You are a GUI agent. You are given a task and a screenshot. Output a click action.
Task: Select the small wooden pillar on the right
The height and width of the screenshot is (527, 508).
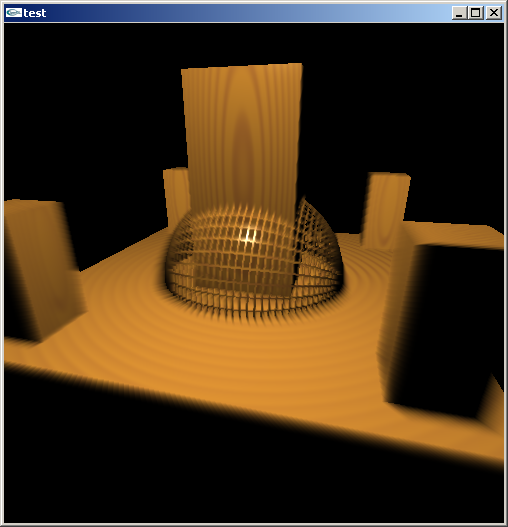pyautogui.click(x=385, y=210)
